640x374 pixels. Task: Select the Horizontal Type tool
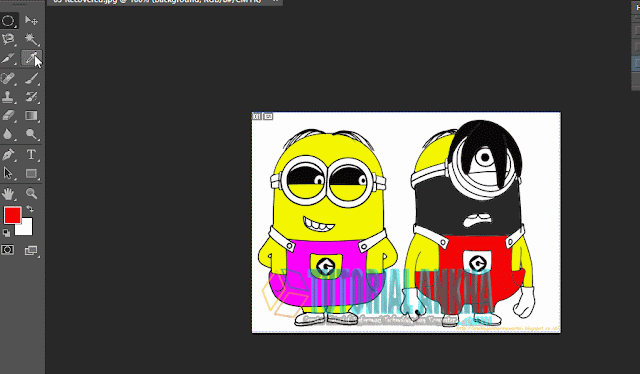(x=31, y=154)
